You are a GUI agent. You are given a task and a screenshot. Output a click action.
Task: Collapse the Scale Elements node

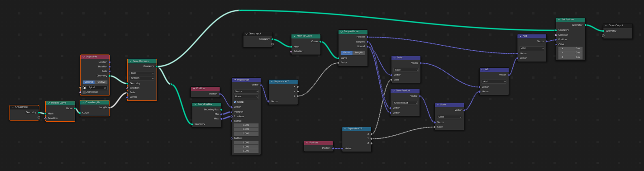(x=131, y=61)
